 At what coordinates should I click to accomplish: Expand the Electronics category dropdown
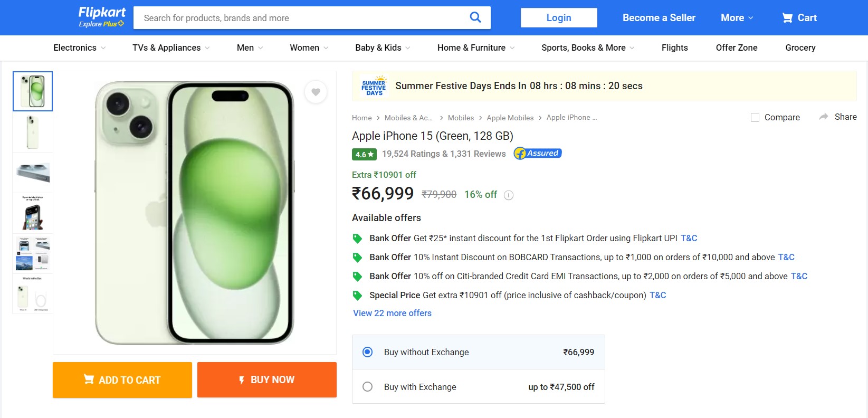pyautogui.click(x=80, y=47)
